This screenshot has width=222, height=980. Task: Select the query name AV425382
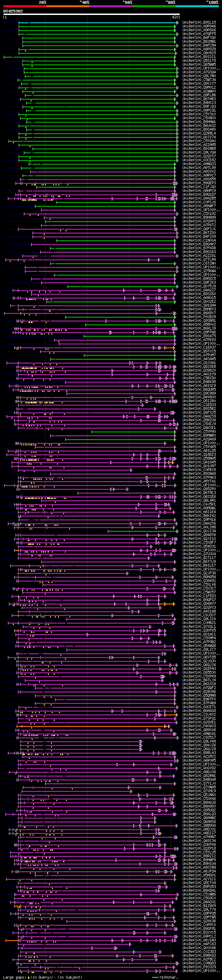click(x=13, y=11)
